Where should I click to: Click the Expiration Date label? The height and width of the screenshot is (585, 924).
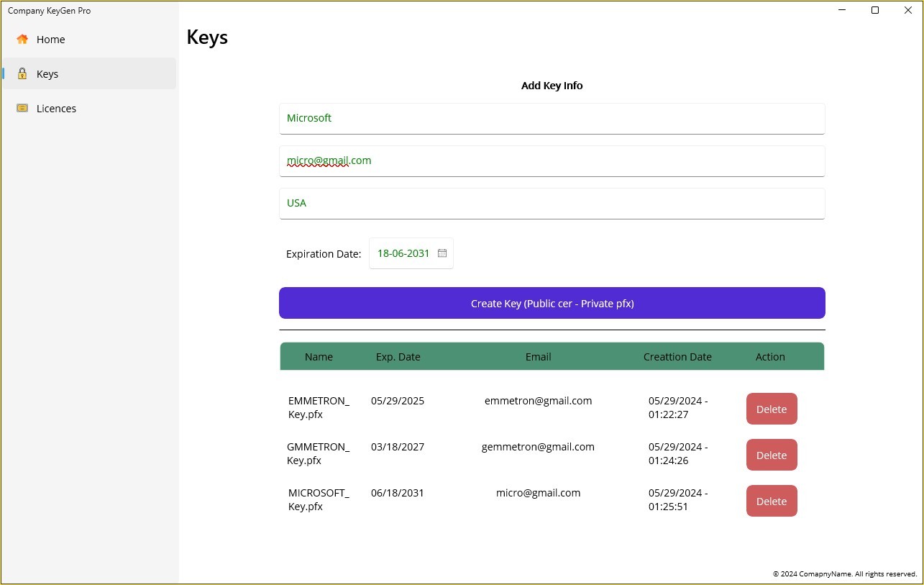pyautogui.click(x=324, y=254)
